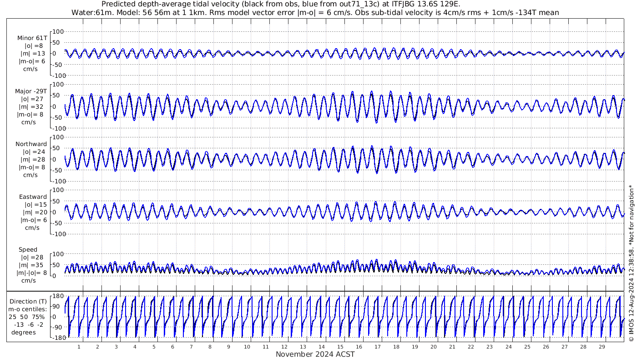Click the '|m| =28' value under Northward
The height and width of the screenshot is (364, 637).
point(32,160)
